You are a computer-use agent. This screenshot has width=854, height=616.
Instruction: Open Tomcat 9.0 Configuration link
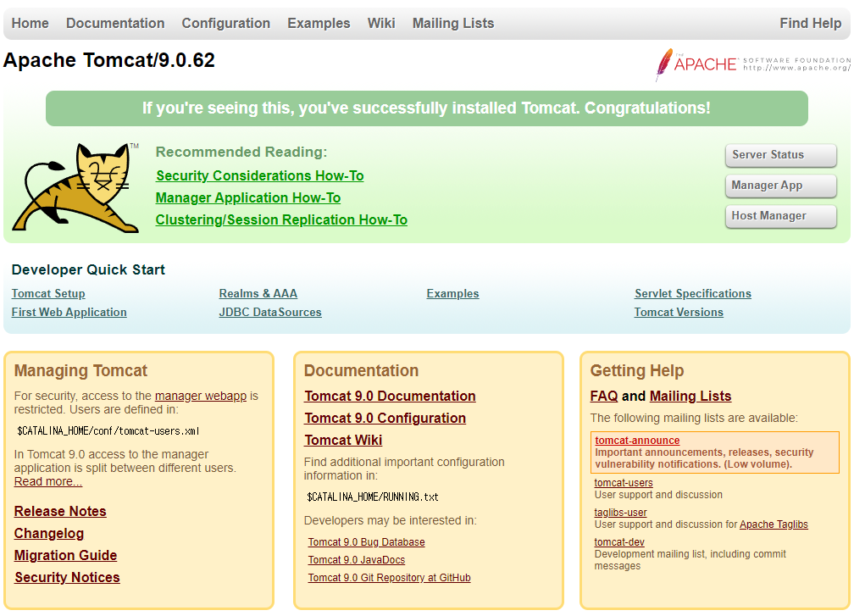tap(385, 419)
